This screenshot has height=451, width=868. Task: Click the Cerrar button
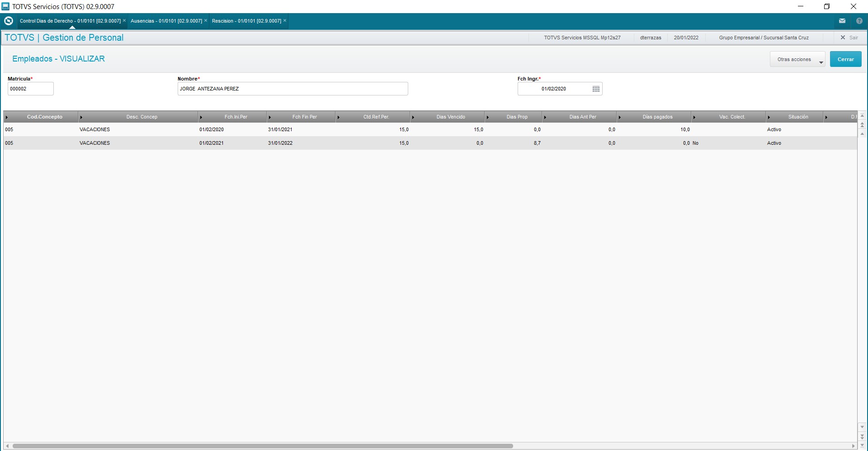tap(845, 59)
